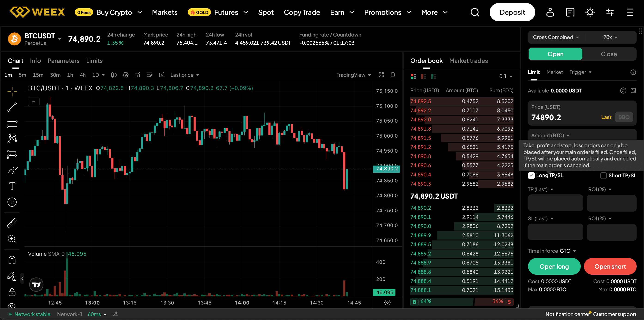Activate the chart zoom-in tool
This screenshot has height=320, width=644.
[x=12, y=239]
